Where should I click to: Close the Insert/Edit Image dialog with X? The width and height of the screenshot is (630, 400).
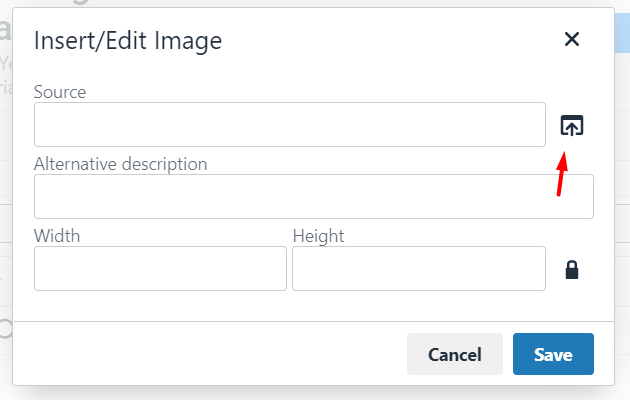tap(572, 39)
